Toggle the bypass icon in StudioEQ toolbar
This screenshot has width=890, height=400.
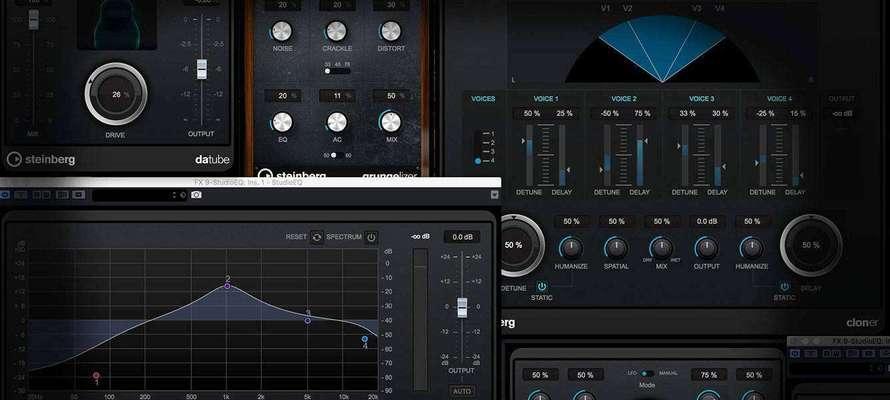(5, 195)
